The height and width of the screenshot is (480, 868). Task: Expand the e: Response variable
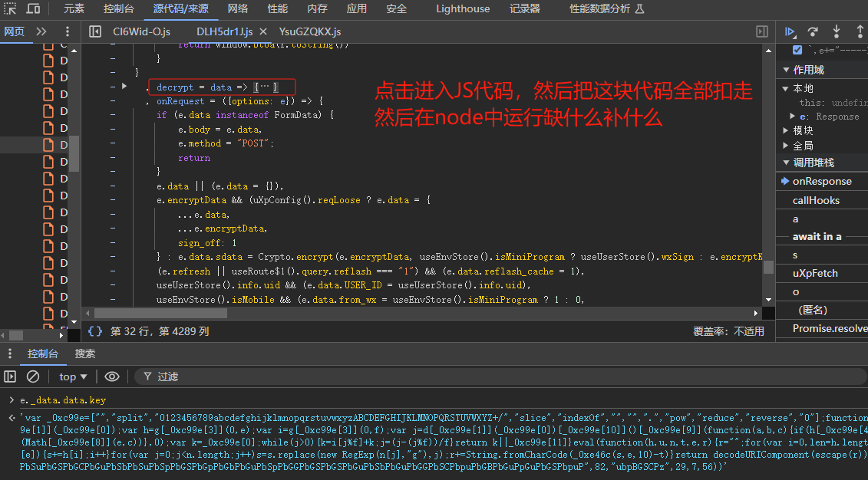(x=793, y=116)
